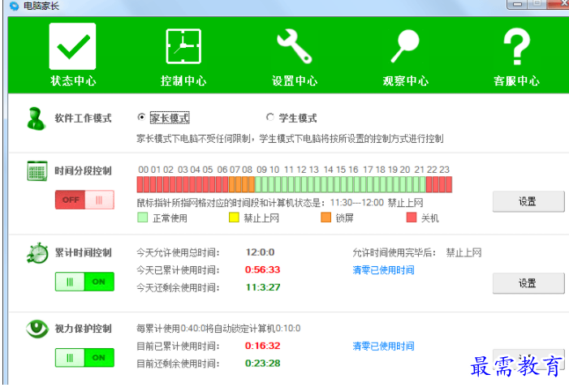The width and height of the screenshot is (569, 392).
Task: Click 清零已使用时间 link under 视力保护控制
Action: 383,347
